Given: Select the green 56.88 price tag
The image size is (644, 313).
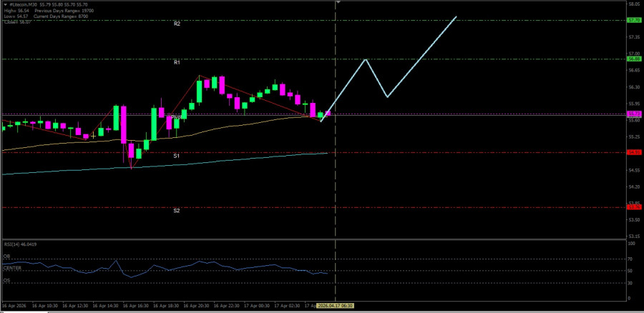Looking at the screenshot, I should click(x=634, y=59).
